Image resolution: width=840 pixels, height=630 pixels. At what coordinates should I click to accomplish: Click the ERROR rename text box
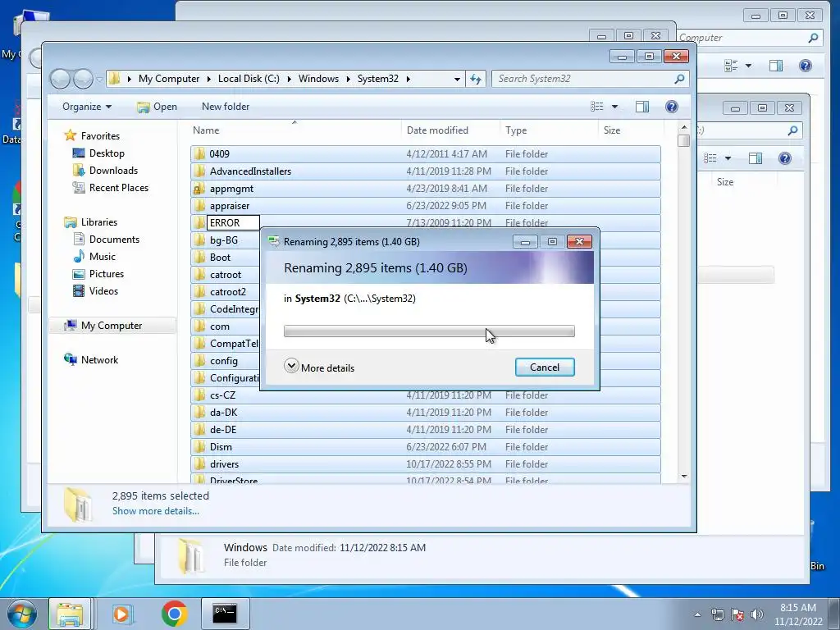coord(233,223)
